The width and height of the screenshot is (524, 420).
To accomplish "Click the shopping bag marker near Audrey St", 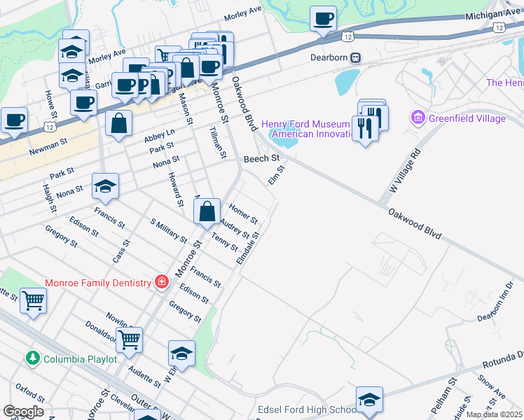I will click(x=207, y=213).
